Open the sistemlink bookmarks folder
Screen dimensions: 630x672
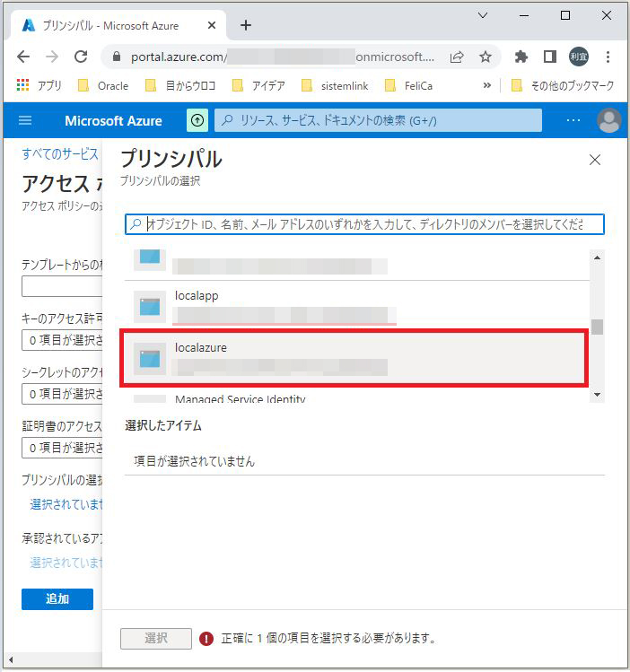[x=335, y=86]
